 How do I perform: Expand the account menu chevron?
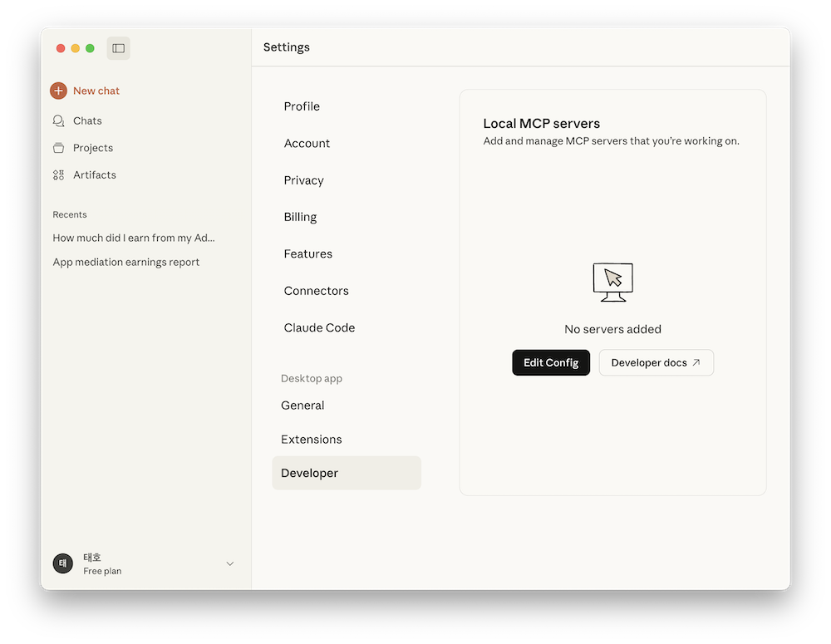pos(230,563)
